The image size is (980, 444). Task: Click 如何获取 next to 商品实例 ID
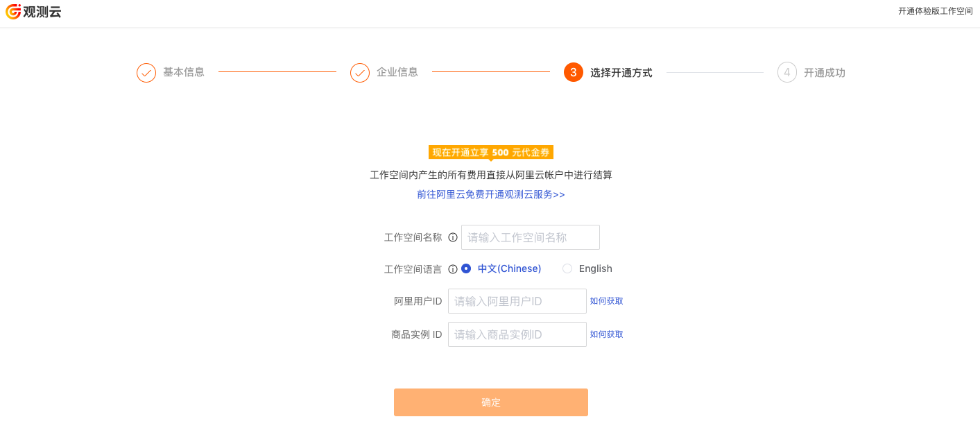(x=607, y=334)
